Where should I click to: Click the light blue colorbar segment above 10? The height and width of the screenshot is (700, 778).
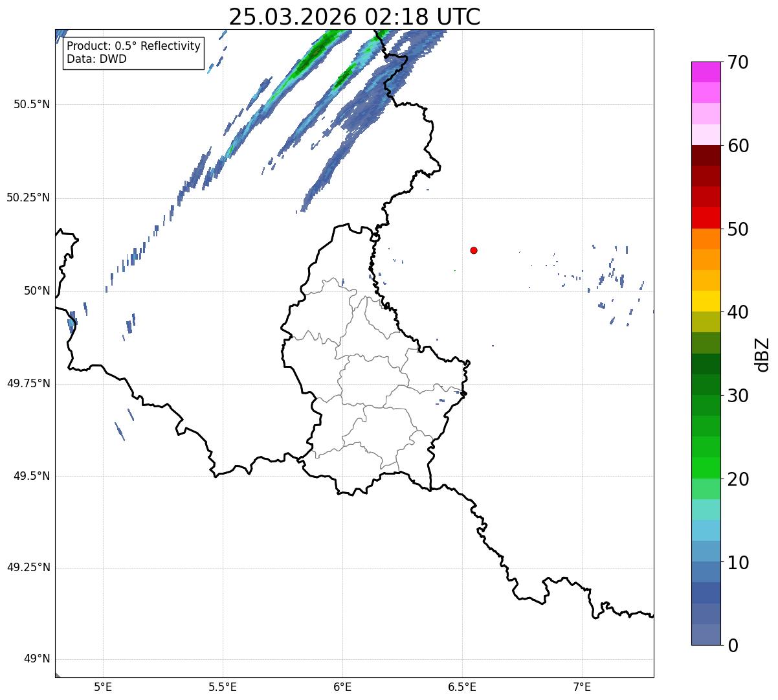point(706,551)
